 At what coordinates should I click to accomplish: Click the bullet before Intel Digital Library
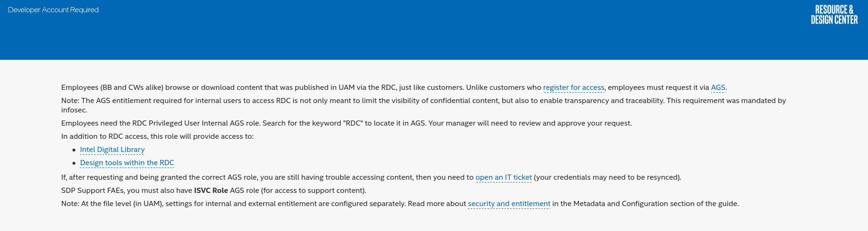click(x=74, y=150)
